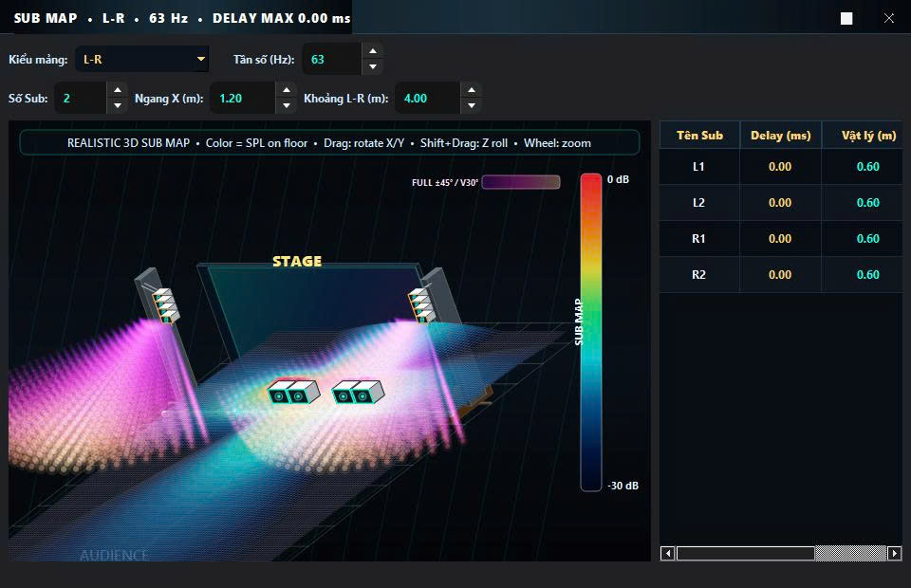Increase the Số Sub count
Screen dimensions: 911x588
[x=118, y=90]
